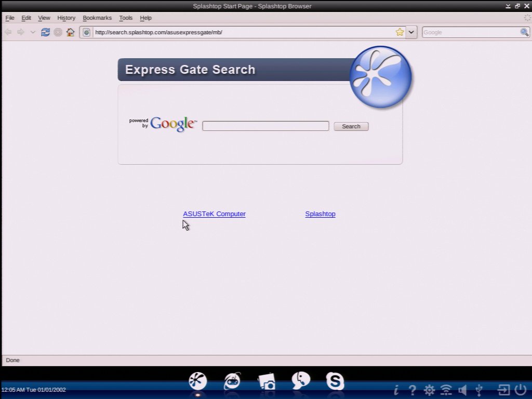Screen dimensions: 532x399
Task: Expand the address bar history dropdown
Action: click(411, 32)
